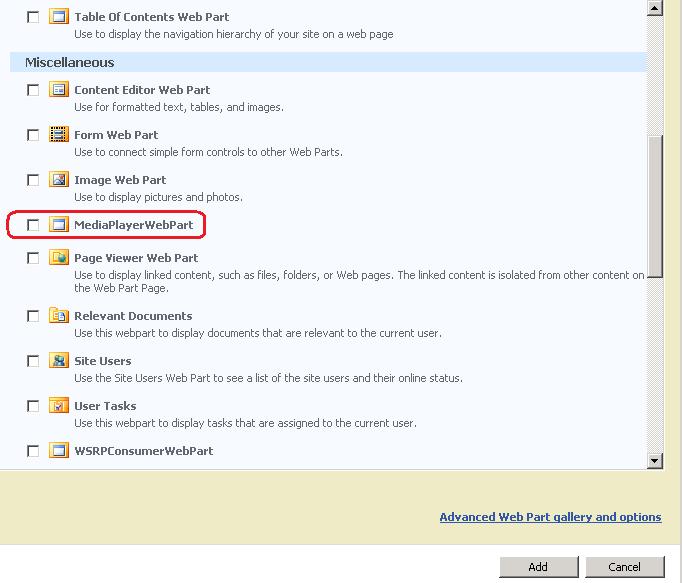Click the User Tasks icon
The height and width of the screenshot is (583, 682).
(x=59, y=405)
